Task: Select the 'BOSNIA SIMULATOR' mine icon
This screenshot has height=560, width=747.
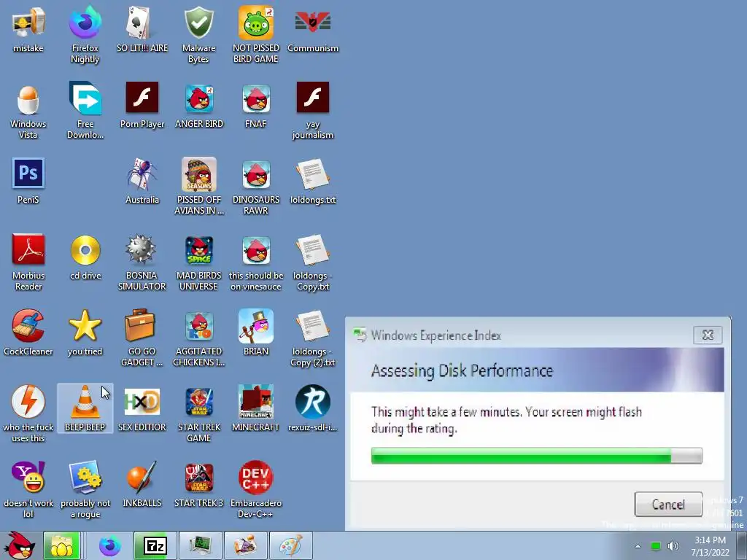Action: [x=142, y=262]
